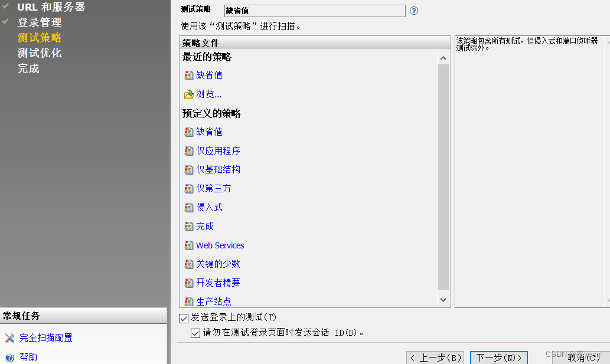Open the 帮助 link
Viewport: 610px width, 364px height.
pos(28,357)
